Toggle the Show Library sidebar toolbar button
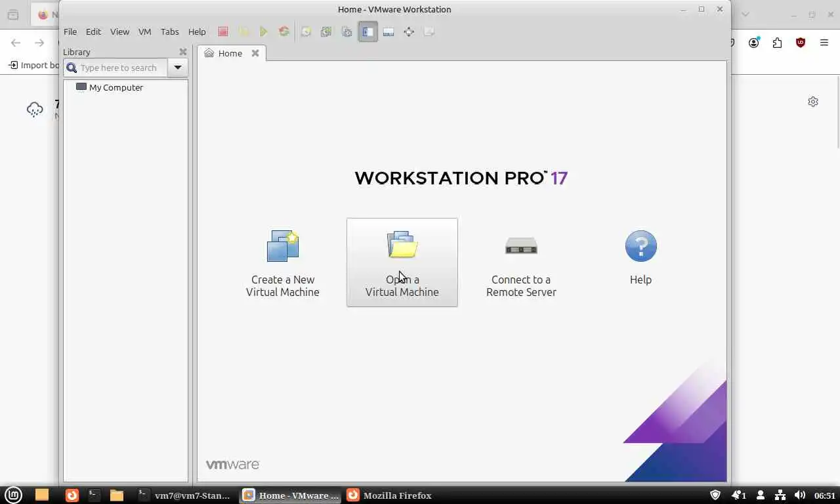The height and width of the screenshot is (504, 840). pos(368,31)
